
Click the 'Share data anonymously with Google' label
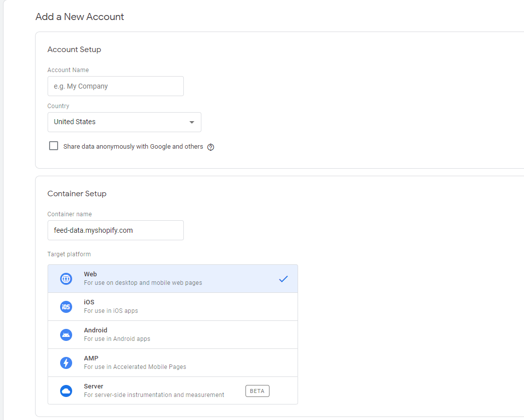[x=133, y=147]
